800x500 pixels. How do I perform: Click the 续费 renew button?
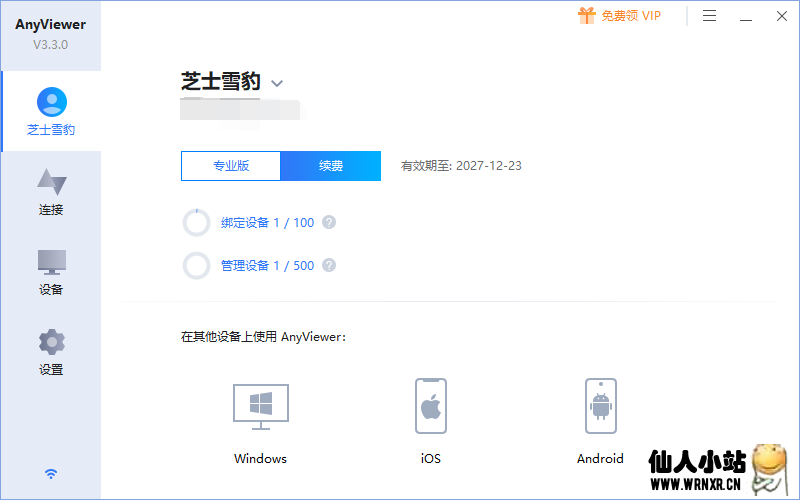(x=331, y=166)
